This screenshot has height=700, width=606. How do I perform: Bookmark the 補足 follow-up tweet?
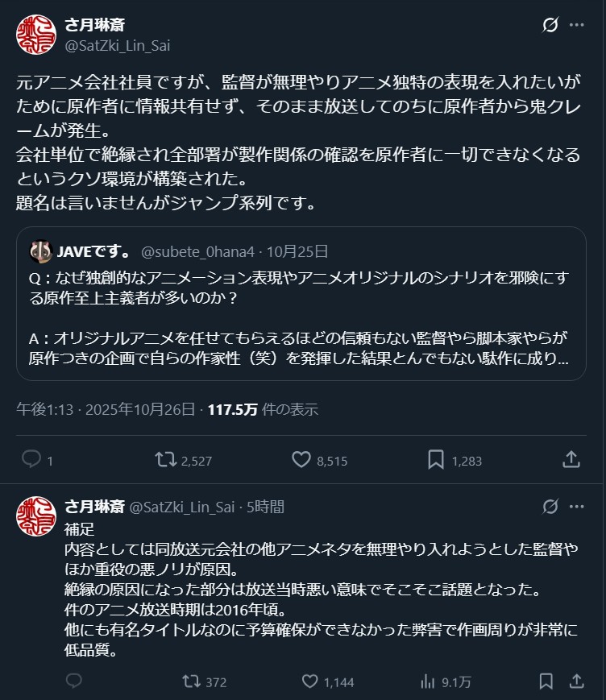(546, 681)
